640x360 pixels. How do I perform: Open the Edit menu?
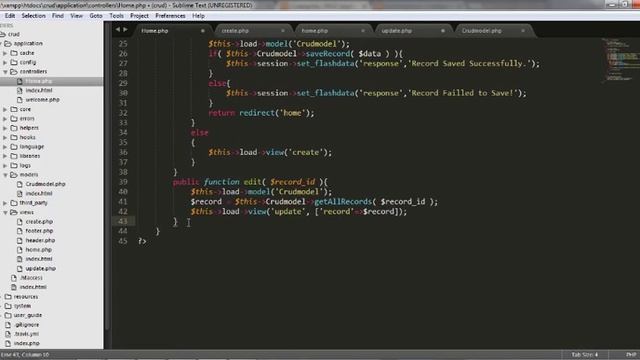point(10,16)
